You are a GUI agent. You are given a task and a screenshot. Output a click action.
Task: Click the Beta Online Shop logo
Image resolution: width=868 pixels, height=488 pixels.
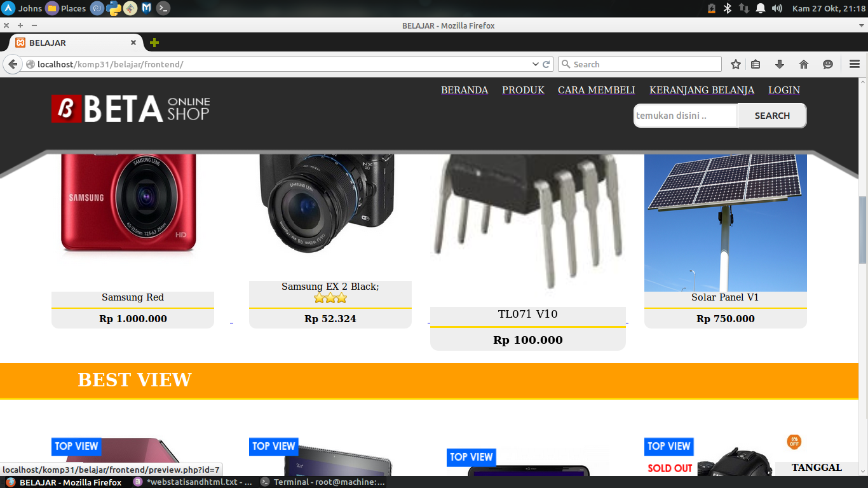(x=131, y=109)
